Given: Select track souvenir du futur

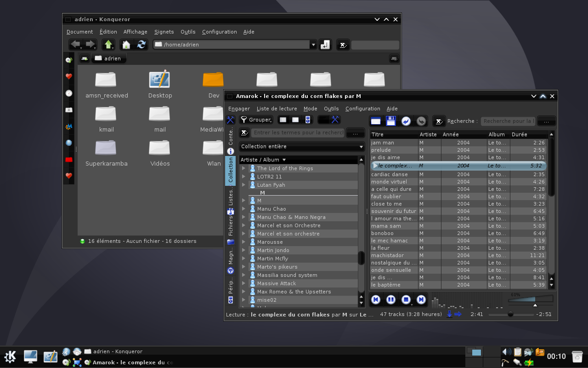Looking at the screenshot, I should click(x=458, y=211).
